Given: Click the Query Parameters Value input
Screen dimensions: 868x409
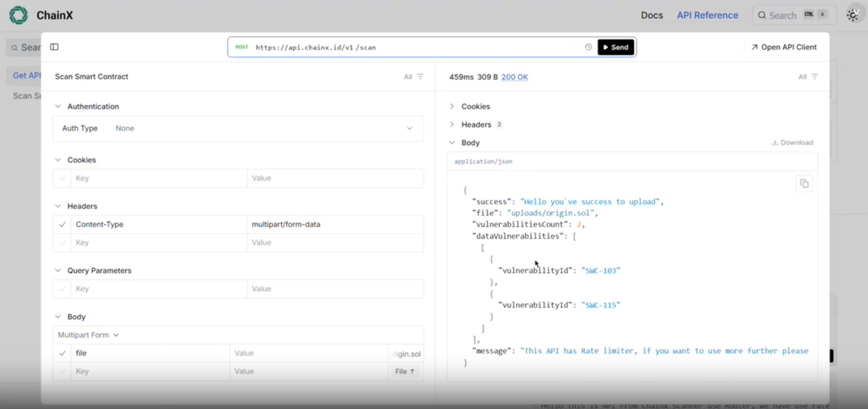Looking at the screenshot, I should coord(335,289).
